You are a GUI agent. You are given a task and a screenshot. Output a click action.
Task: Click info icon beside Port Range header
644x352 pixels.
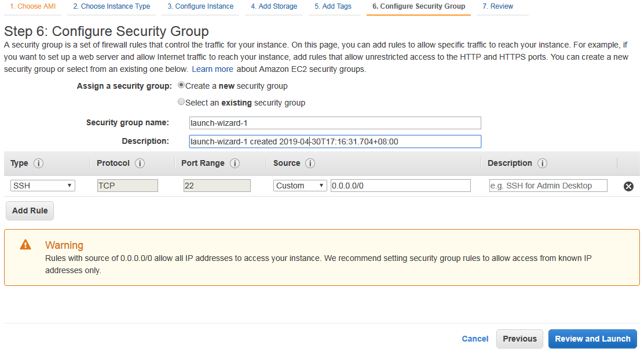pyautogui.click(x=235, y=164)
